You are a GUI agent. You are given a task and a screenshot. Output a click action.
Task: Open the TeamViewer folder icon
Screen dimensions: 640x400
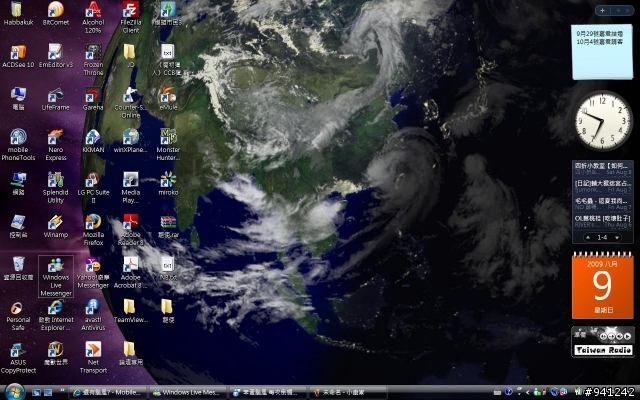(x=131, y=311)
